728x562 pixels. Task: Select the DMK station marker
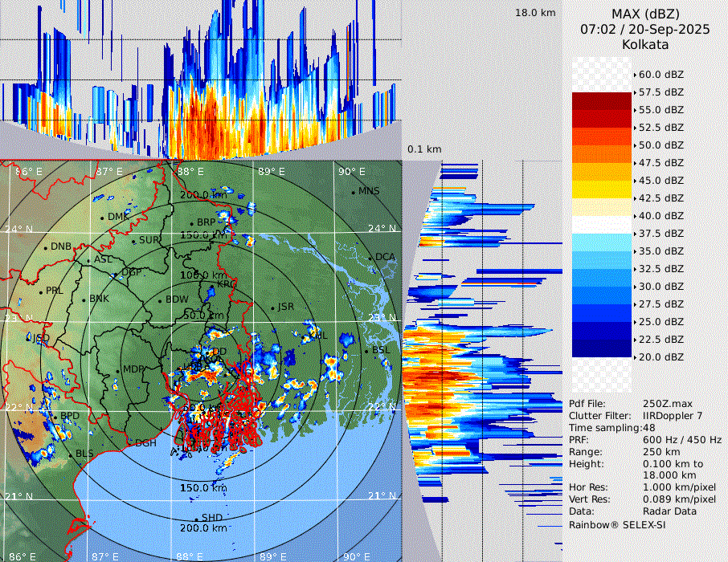pyautogui.click(x=103, y=217)
